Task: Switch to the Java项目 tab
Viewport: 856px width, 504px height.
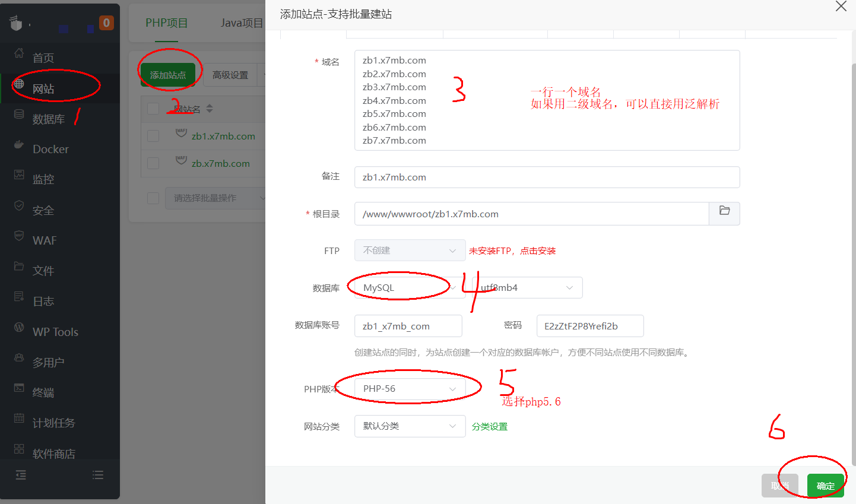Action: tap(241, 23)
